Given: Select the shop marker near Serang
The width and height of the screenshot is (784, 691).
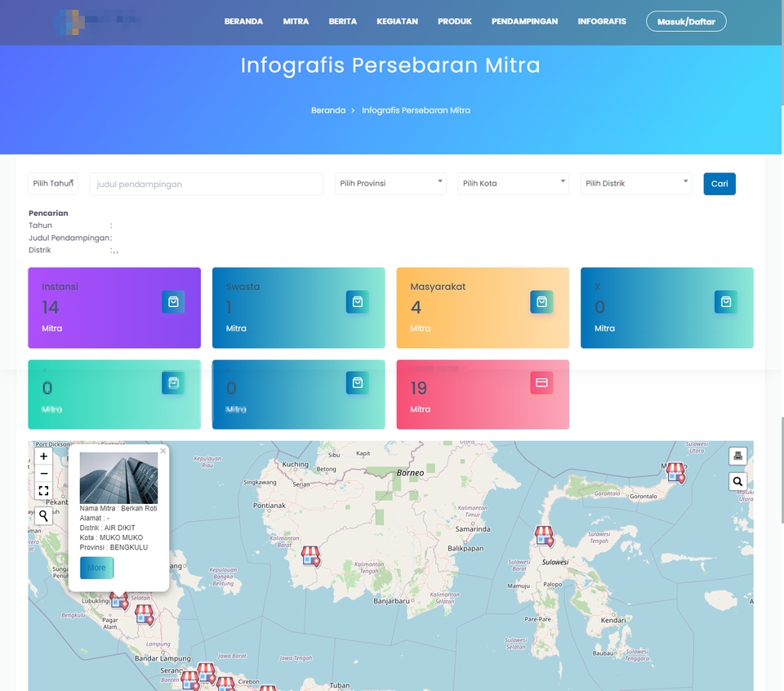Looking at the screenshot, I should coord(190,681).
